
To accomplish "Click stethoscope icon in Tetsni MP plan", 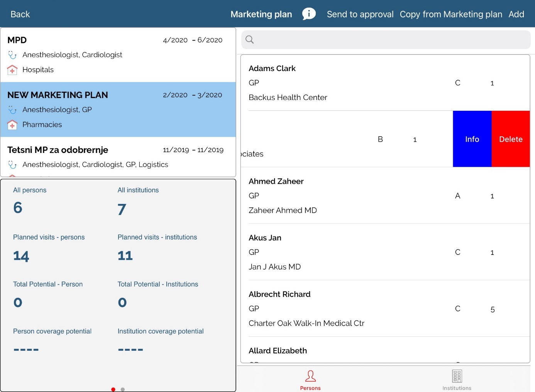I will click(12, 165).
